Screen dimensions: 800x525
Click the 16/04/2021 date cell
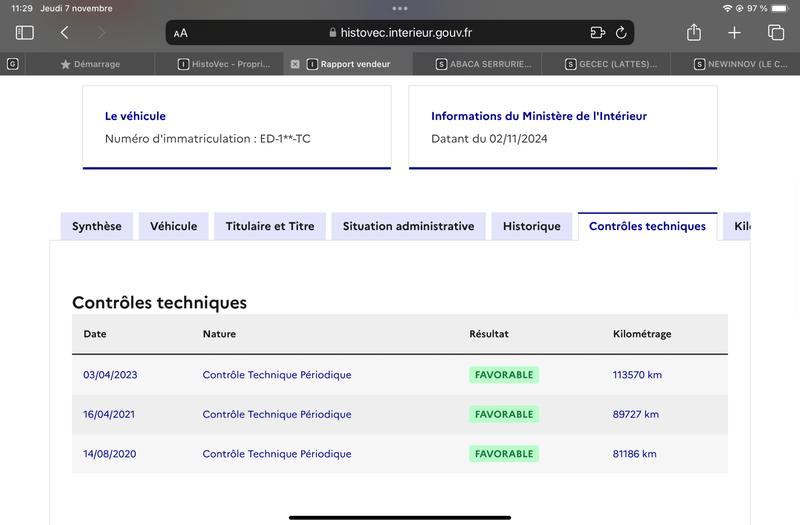109,414
